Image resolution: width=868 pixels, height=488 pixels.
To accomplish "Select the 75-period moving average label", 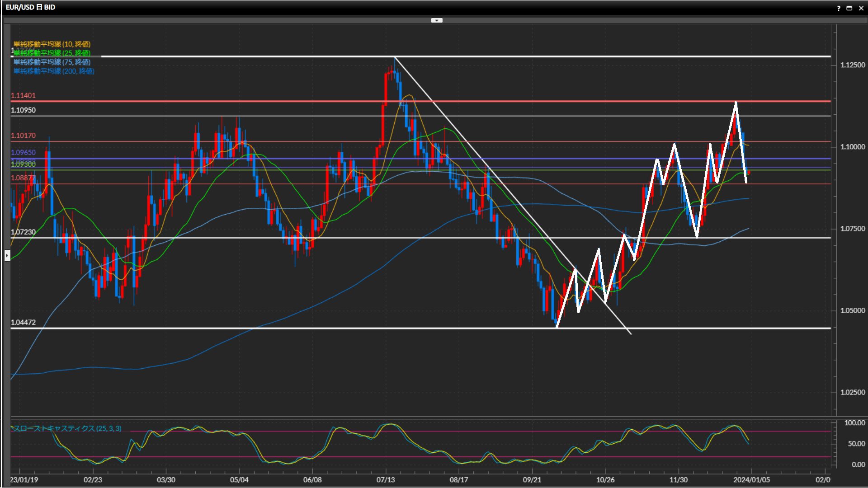I will 52,62.
